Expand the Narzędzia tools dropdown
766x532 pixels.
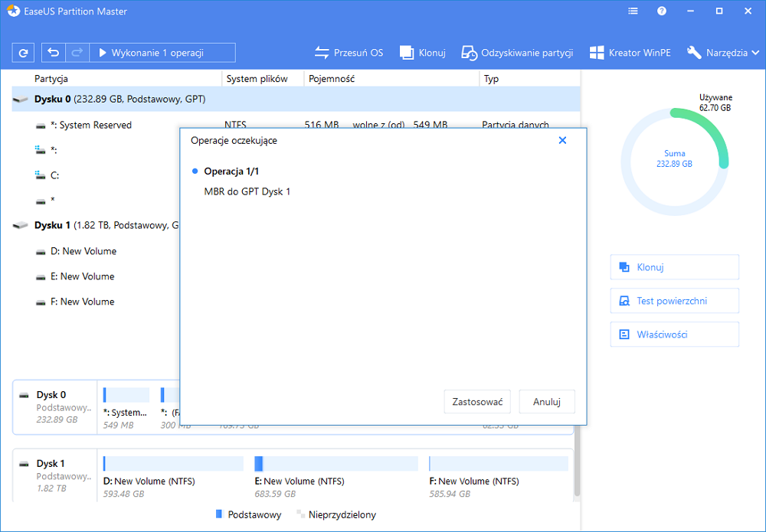coord(723,53)
